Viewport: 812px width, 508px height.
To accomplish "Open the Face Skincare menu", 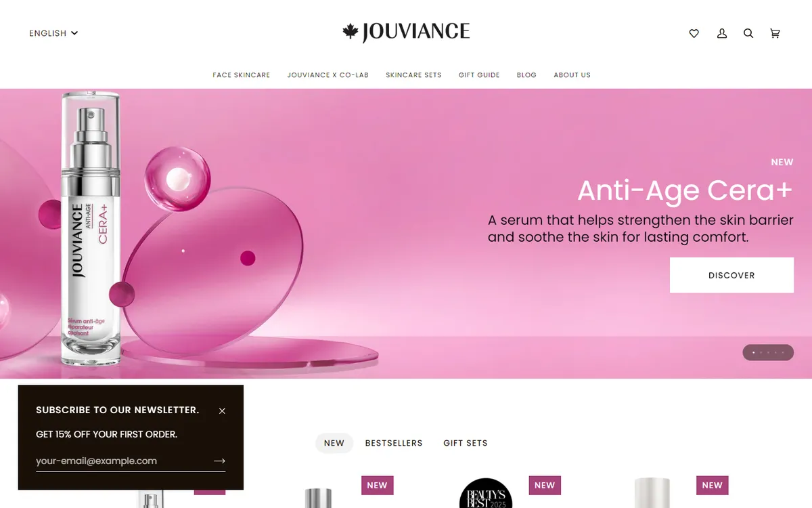I will point(242,75).
